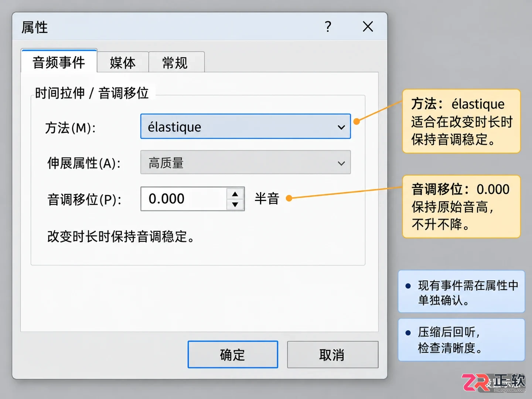The image size is (532, 399).
Task: Click the 时间拉伸 / 音调移位 group title
Action: point(92,93)
